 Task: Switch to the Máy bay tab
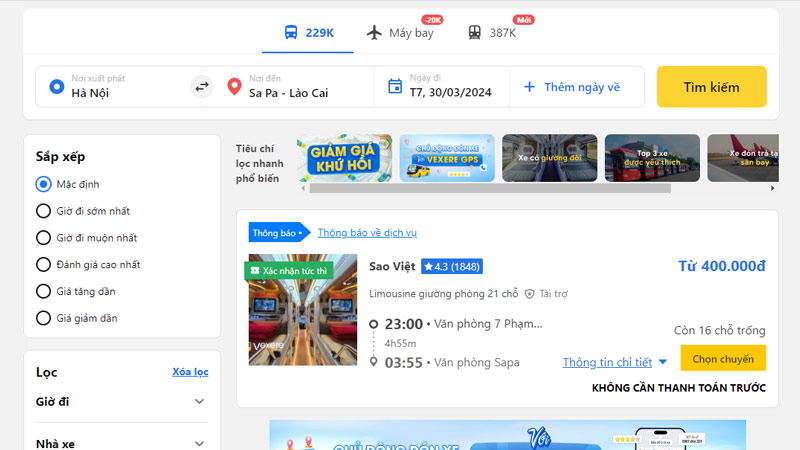401,33
